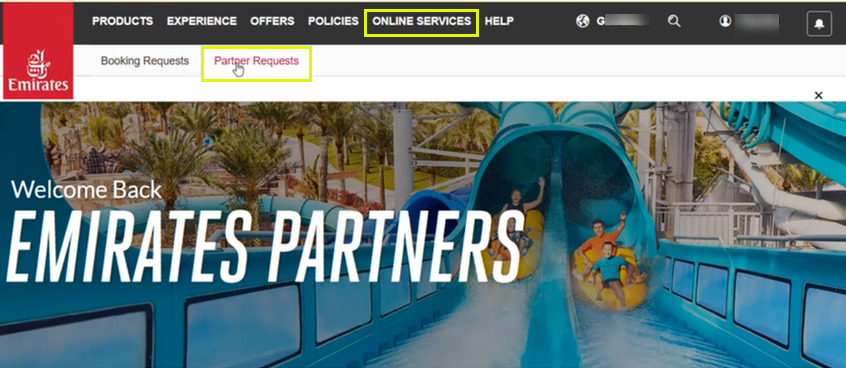
Task: Select the Booking Requests submenu link
Action: pyautogui.click(x=145, y=61)
